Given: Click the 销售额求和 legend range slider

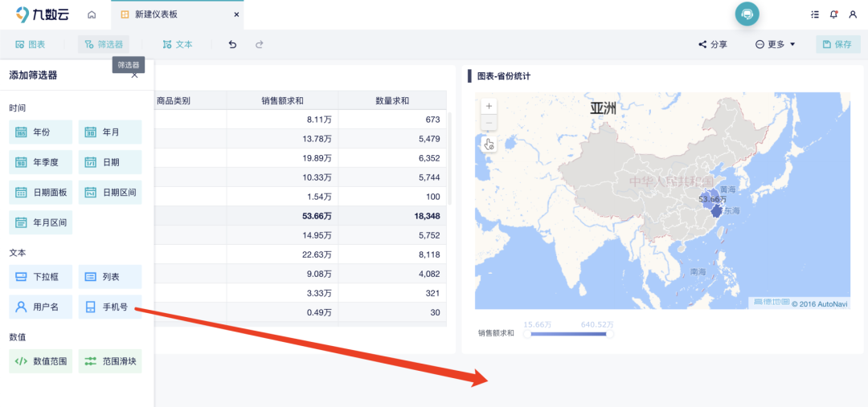Looking at the screenshot, I should click(x=568, y=333).
